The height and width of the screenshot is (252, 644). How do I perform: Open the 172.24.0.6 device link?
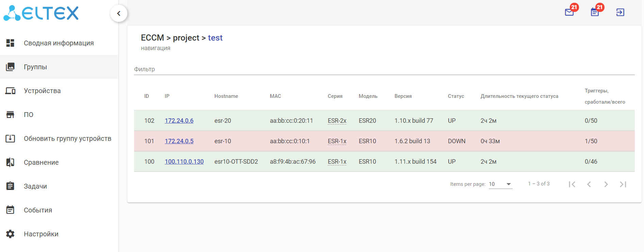(179, 121)
